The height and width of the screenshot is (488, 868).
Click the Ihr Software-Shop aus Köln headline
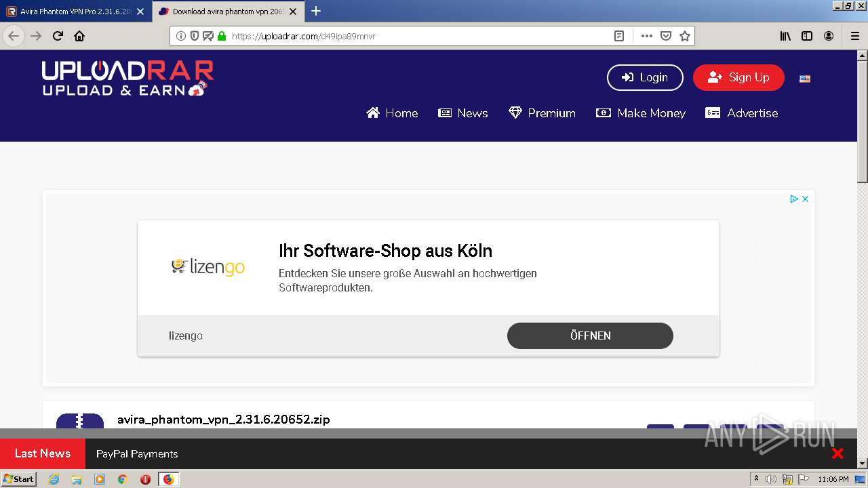tap(385, 251)
